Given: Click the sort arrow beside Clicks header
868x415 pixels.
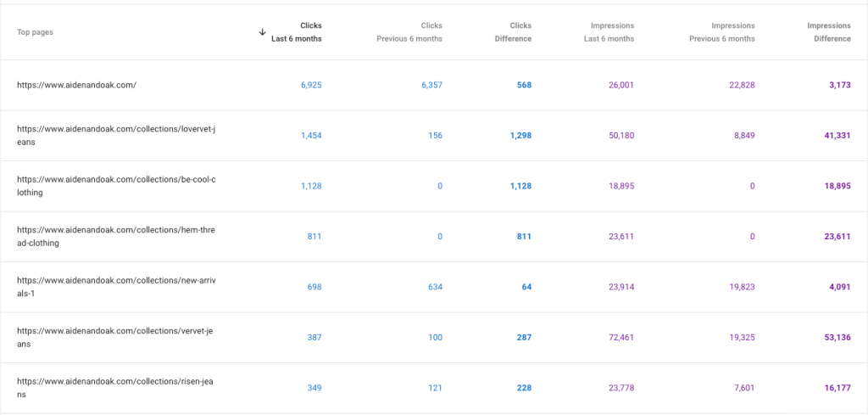Looking at the screenshot, I should coord(263,32).
